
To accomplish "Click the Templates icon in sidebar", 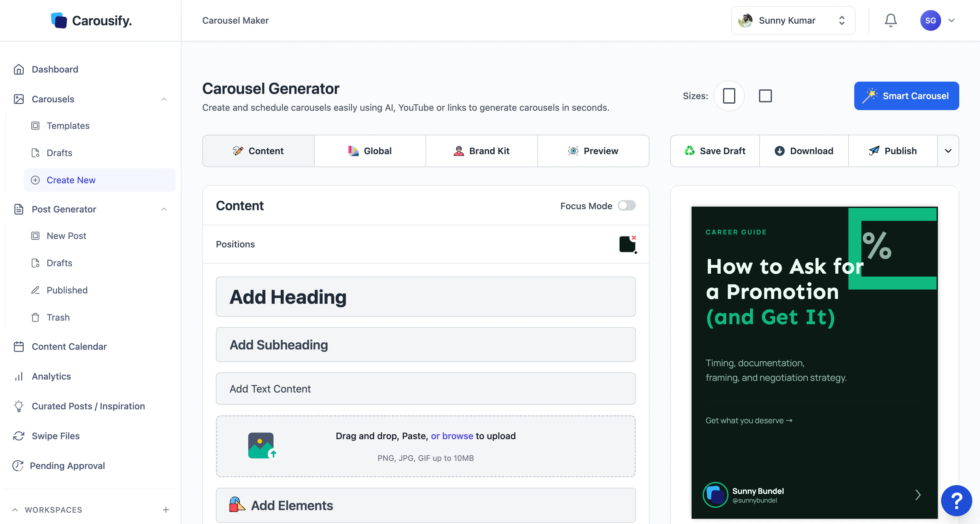I will (35, 125).
